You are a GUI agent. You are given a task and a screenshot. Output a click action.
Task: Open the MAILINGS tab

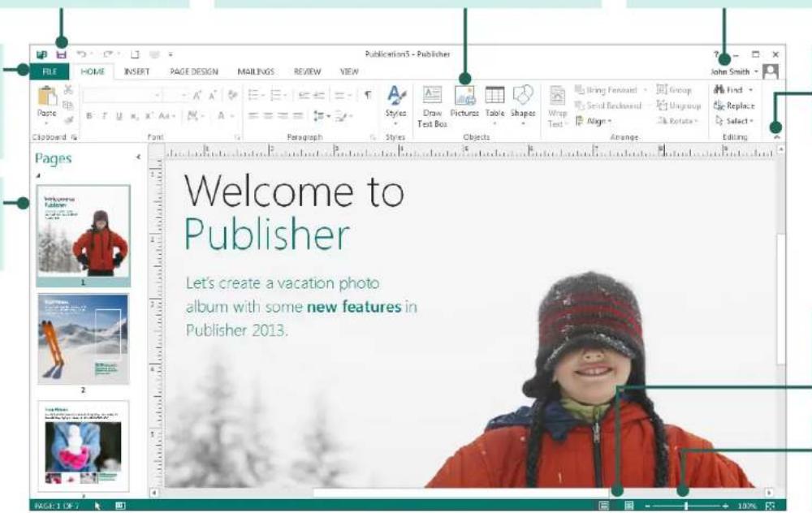255,71
